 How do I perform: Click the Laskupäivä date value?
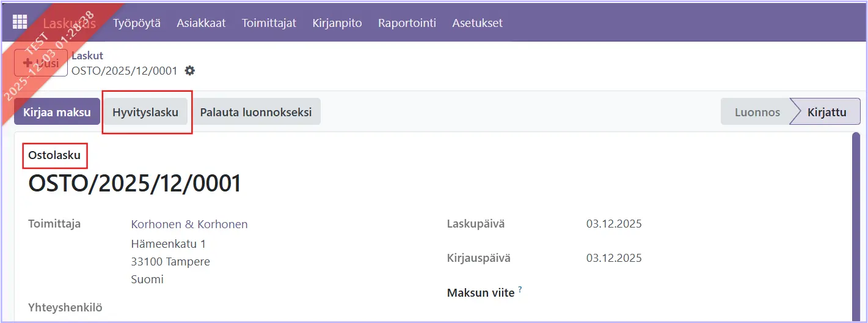(614, 224)
